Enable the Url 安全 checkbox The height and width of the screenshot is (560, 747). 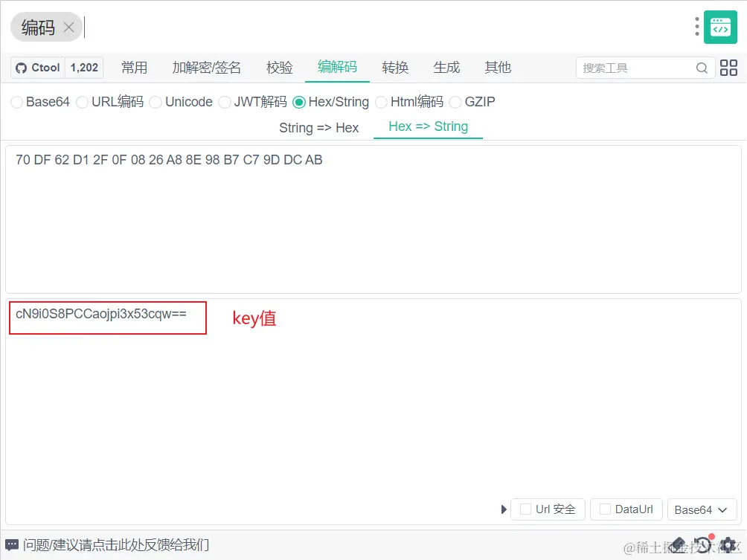click(x=525, y=509)
